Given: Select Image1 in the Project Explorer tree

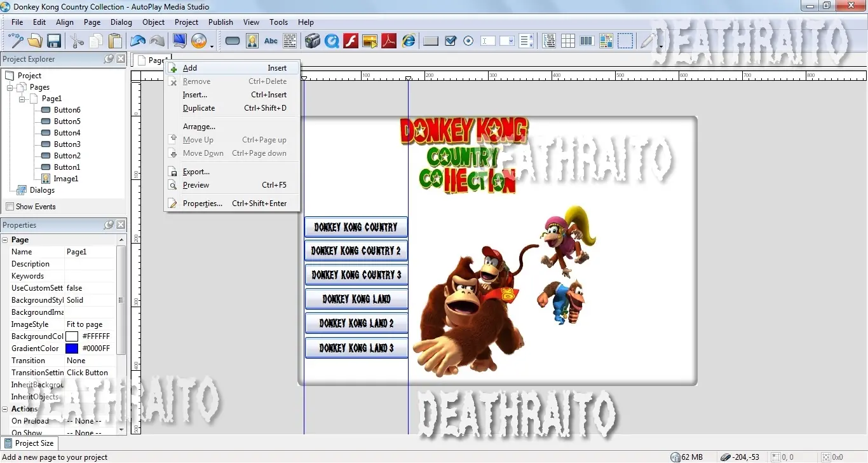Looking at the screenshot, I should tap(65, 179).
